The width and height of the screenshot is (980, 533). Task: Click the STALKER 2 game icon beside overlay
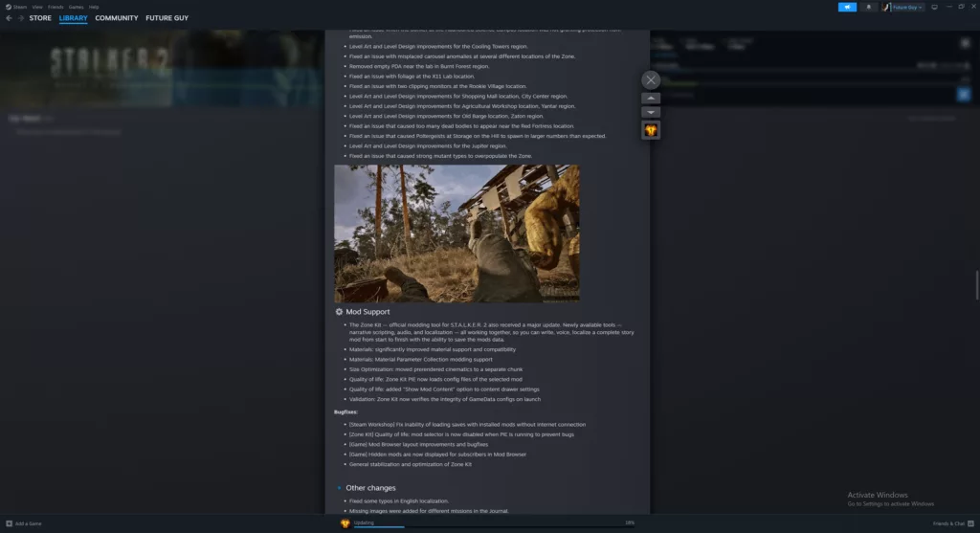pyautogui.click(x=651, y=130)
